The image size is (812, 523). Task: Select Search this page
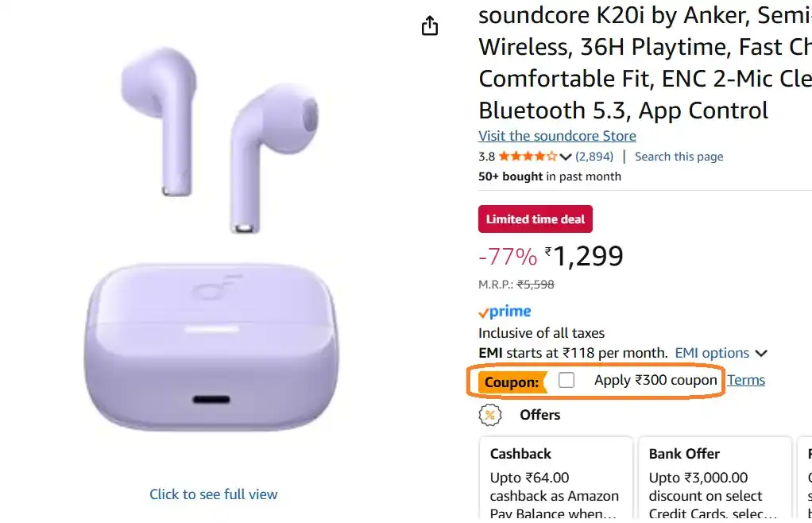679,157
